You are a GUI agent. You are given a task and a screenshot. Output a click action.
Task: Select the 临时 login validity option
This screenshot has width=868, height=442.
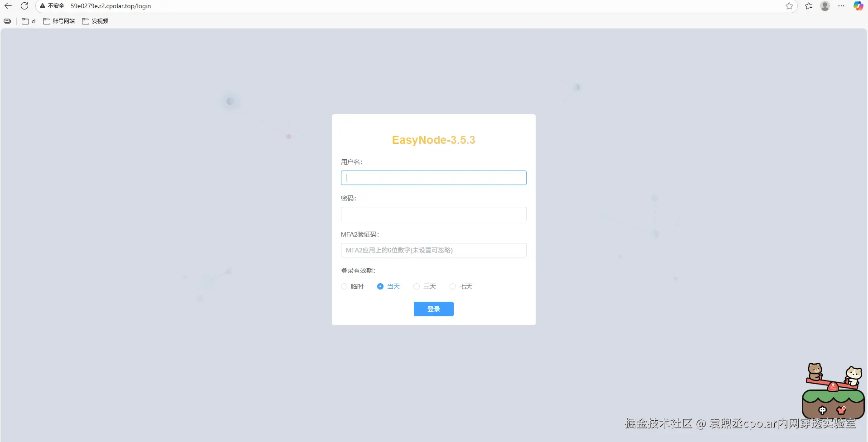coord(352,286)
